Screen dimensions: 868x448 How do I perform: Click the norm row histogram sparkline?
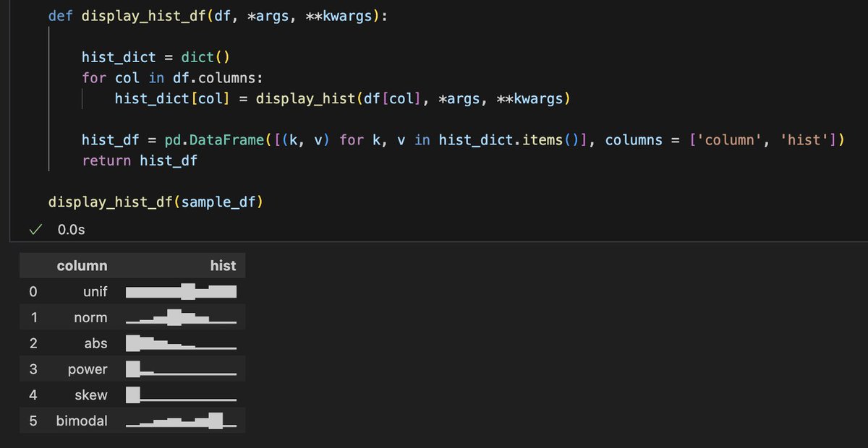point(181,316)
